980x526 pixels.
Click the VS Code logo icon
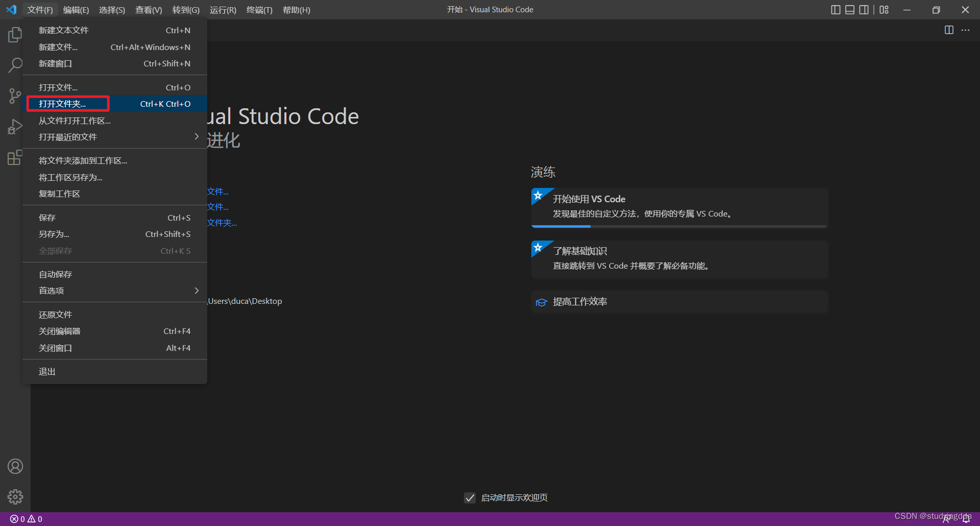coord(11,10)
